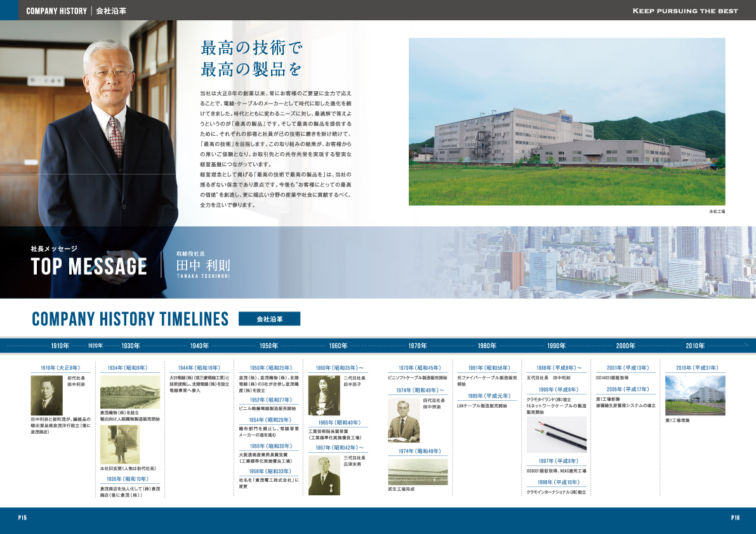756x534 pixels.
Task: Click the 1919年（大正8年） entry heading
Action: 60,368
